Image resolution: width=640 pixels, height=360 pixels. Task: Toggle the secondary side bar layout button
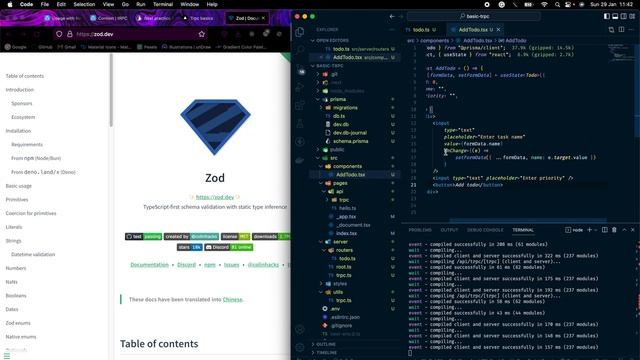pos(624,16)
